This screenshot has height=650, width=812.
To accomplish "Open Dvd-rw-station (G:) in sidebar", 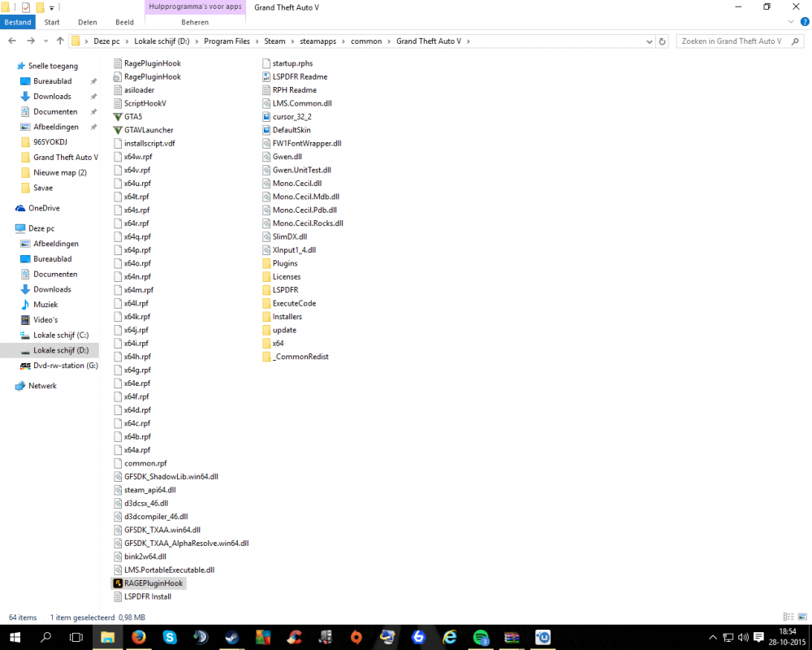I will [x=59, y=366].
